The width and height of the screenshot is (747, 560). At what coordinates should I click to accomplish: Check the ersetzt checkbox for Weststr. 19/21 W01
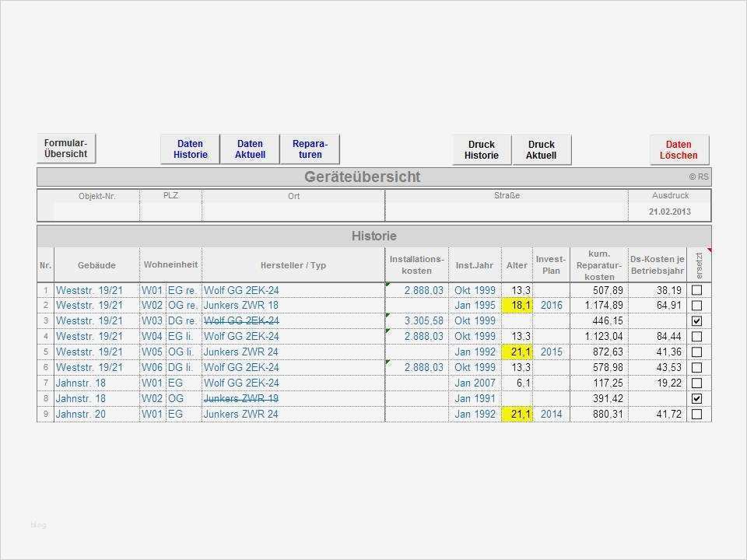696,289
